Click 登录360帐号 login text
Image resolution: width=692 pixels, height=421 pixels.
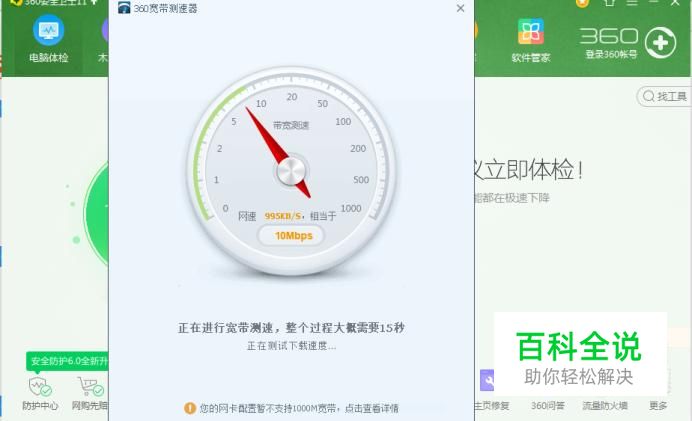[611, 54]
